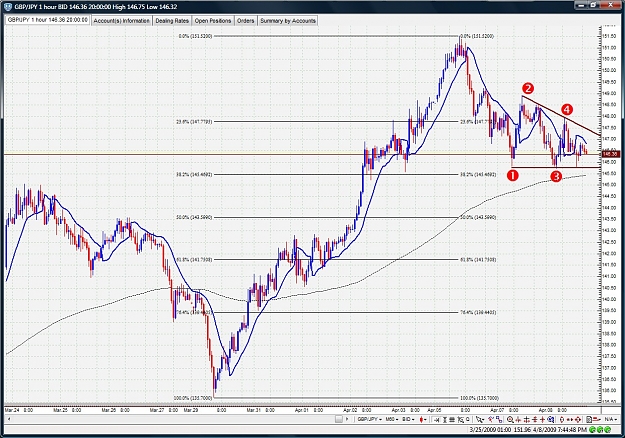Viewport: 625px width, 438px height.
Task: Click the Mar 24 date label on the time axis
Action: point(12,410)
